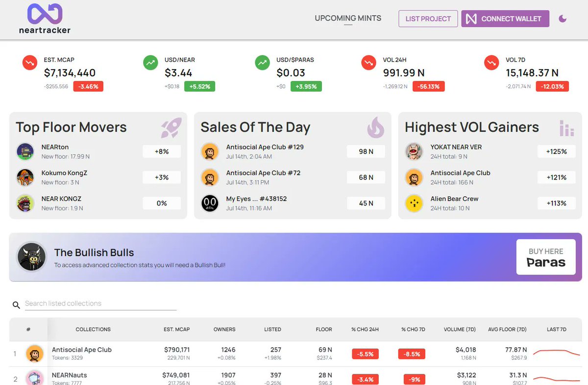The width and height of the screenshot is (588, 385).
Task: Open YOKAT NEAR VER avatar icon
Action: click(414, 152)
